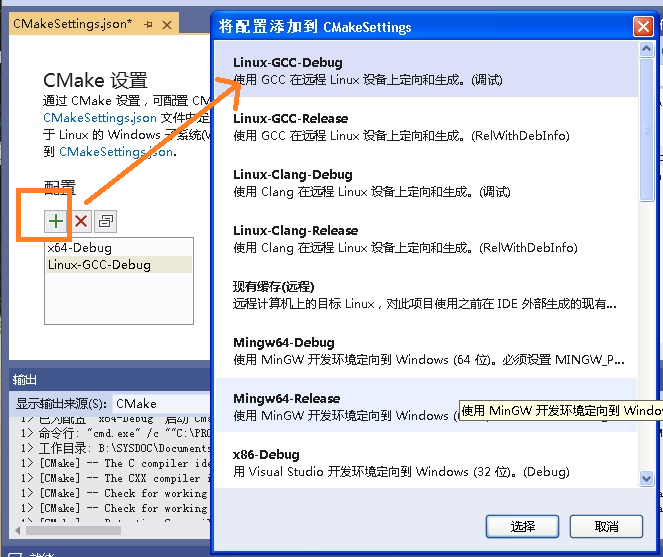663x557 pixels.
Task: Click the output line starting 工作目录
Action: 115,448
